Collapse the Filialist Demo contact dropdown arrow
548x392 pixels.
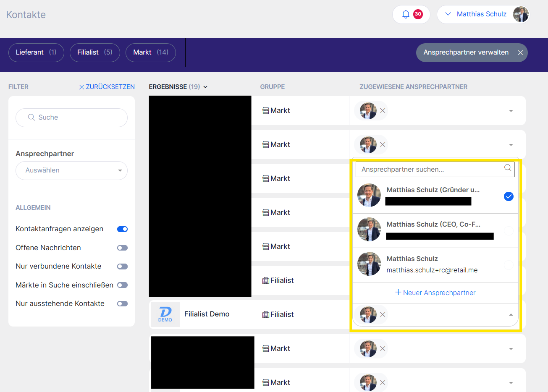[511, 315]
